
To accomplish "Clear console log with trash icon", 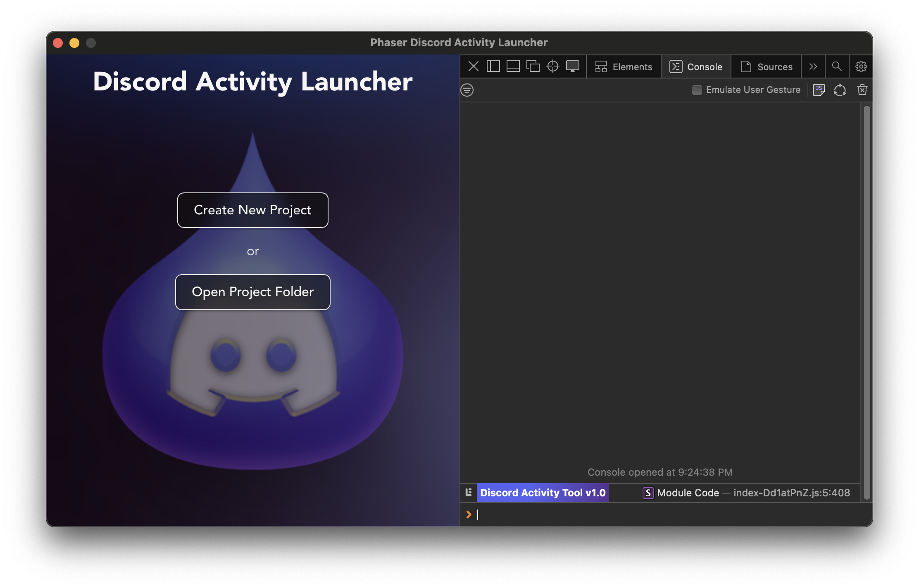I will tap(862, 90).
